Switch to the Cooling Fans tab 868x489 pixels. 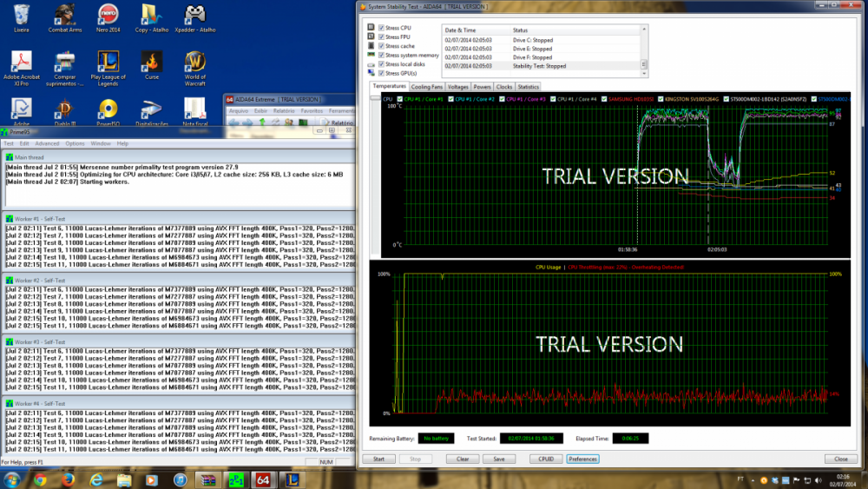tap(427, 87)
